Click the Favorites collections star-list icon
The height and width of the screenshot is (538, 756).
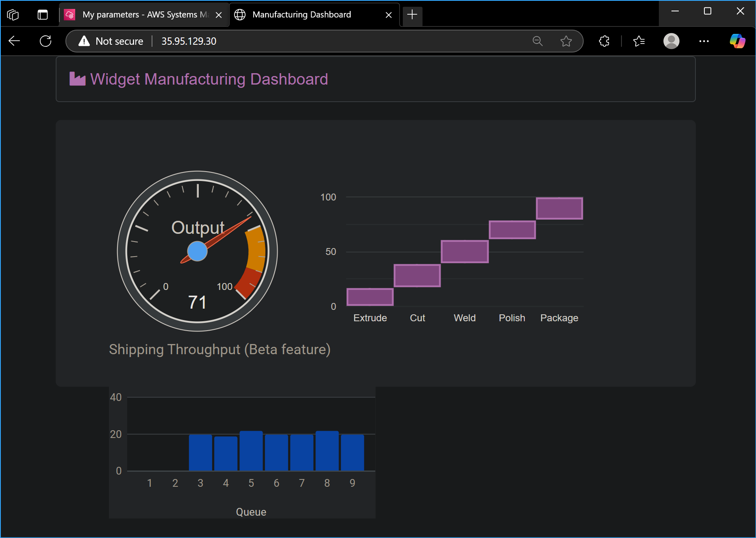click(x=639, y=41)
